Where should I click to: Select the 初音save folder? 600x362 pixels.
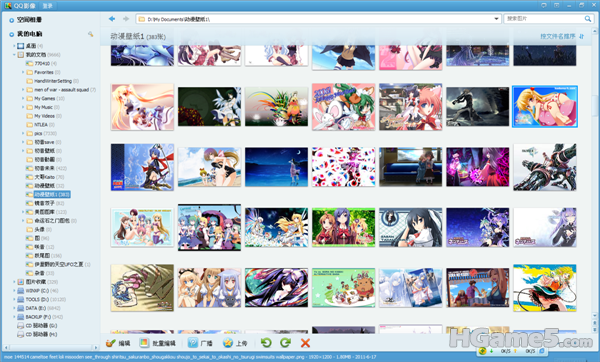[x=43, y=142]
